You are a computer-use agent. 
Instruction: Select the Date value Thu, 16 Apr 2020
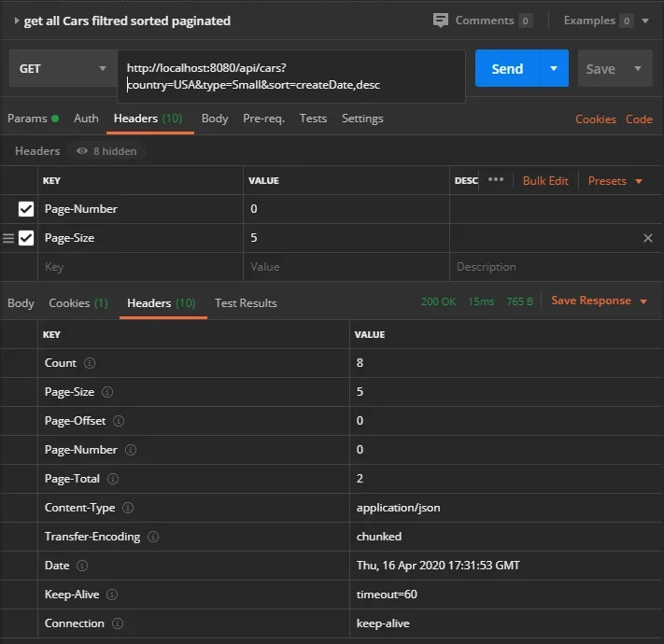tap(438, 566)
